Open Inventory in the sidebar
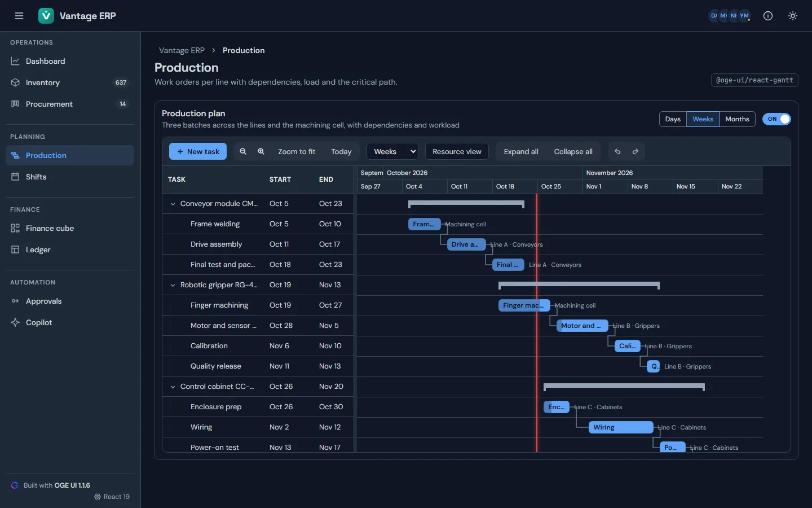This screenshot has height=508, width=812. tap(70, 82)
